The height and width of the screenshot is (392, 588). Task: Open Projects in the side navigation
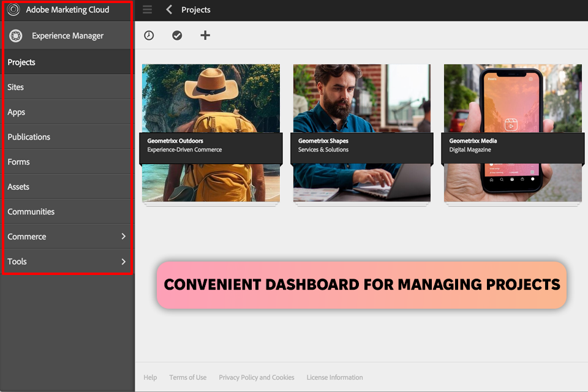(67, 62)
